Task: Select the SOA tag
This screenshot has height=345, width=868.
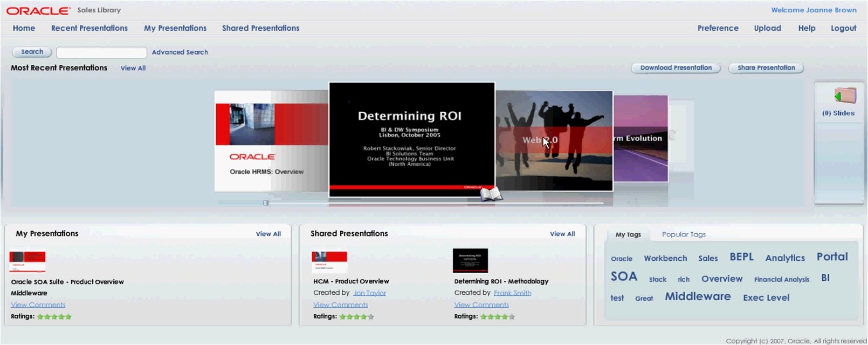Action: click(624, 276)
